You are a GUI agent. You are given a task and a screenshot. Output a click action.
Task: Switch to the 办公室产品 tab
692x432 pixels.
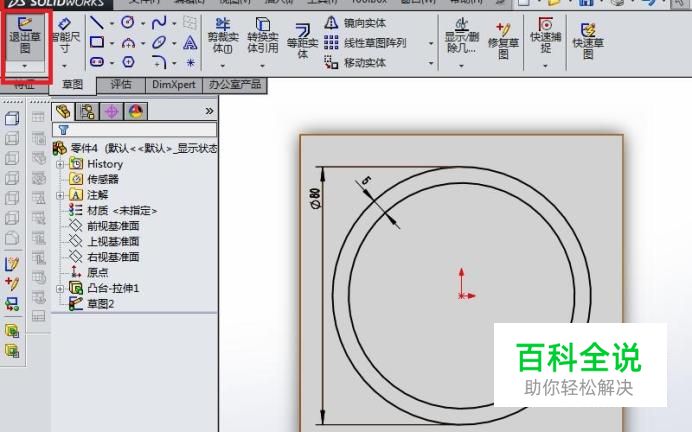pyautogui.click(x=235, y=84)
